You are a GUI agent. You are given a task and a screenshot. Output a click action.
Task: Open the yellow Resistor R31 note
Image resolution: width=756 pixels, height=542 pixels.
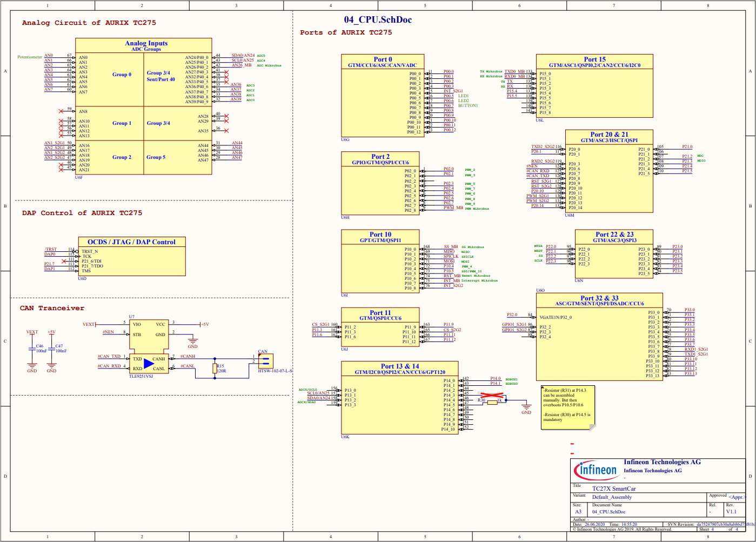point(565,405)
